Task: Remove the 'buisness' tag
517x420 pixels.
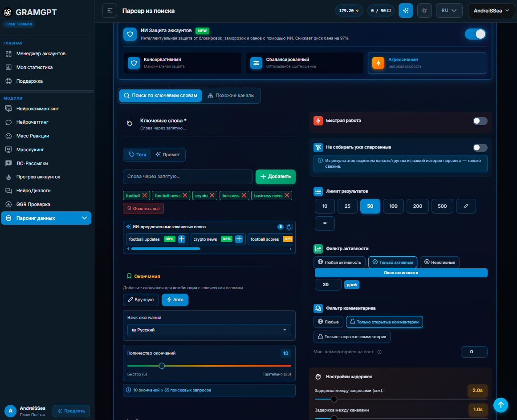Action: point(244,195)
